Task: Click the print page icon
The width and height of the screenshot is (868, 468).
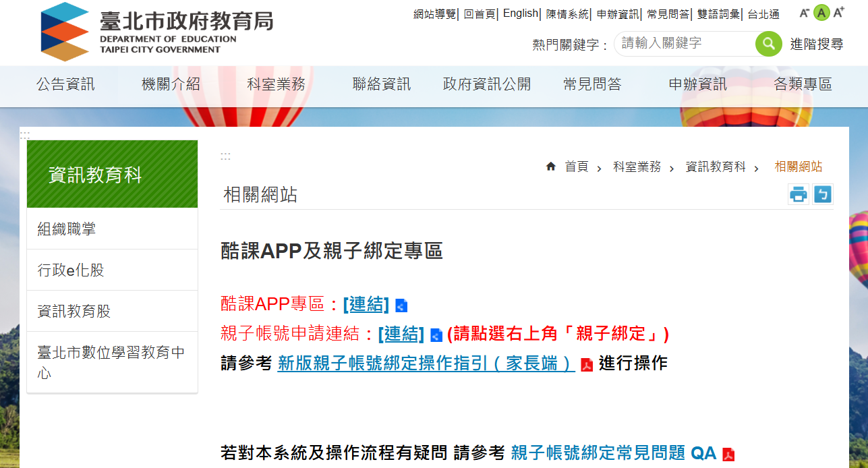Action: tap(799, 195)
